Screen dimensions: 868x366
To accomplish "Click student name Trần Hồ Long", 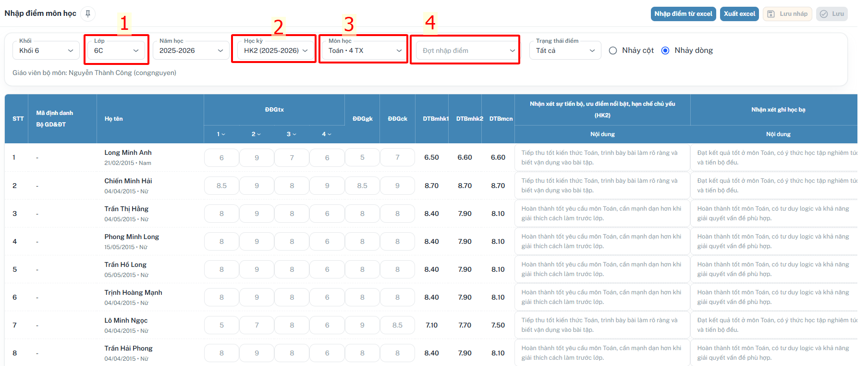I will (x=125, y=265).
